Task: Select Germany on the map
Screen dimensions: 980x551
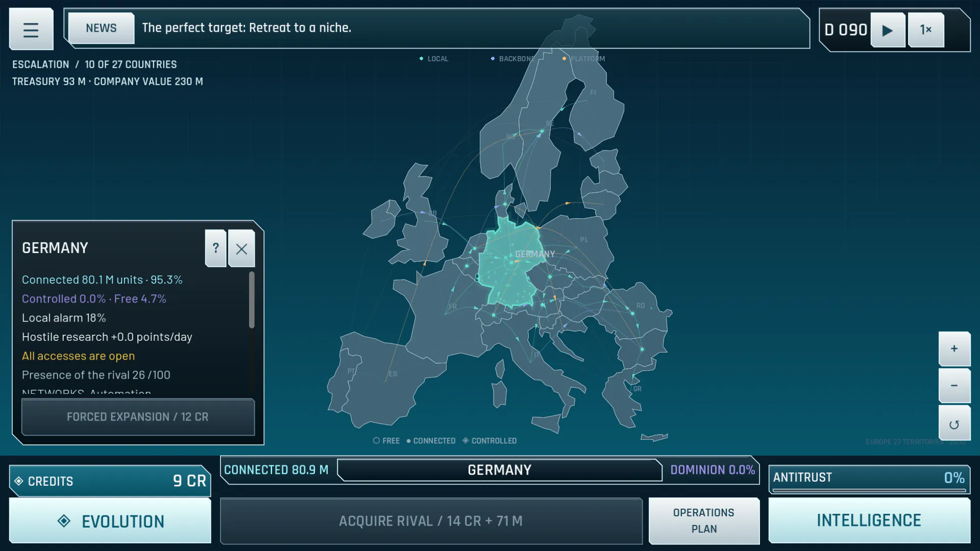Action: (x=510, y=263)
